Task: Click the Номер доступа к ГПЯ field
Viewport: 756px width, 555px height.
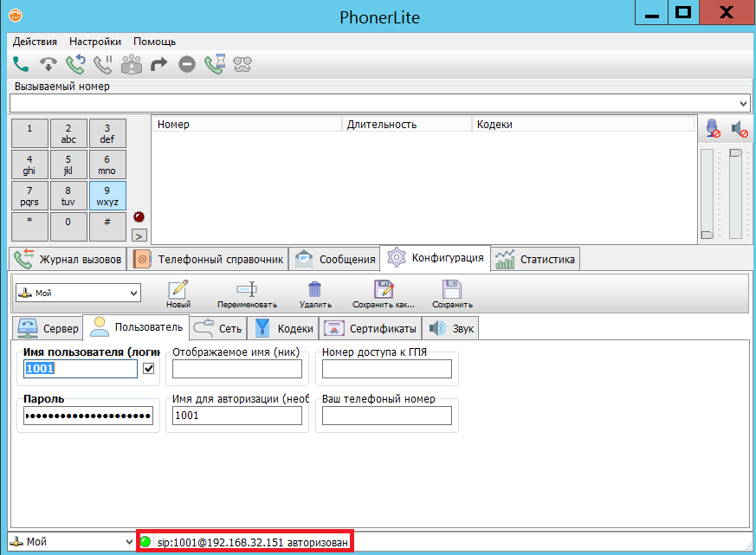Action: click(x=387, y=369)
